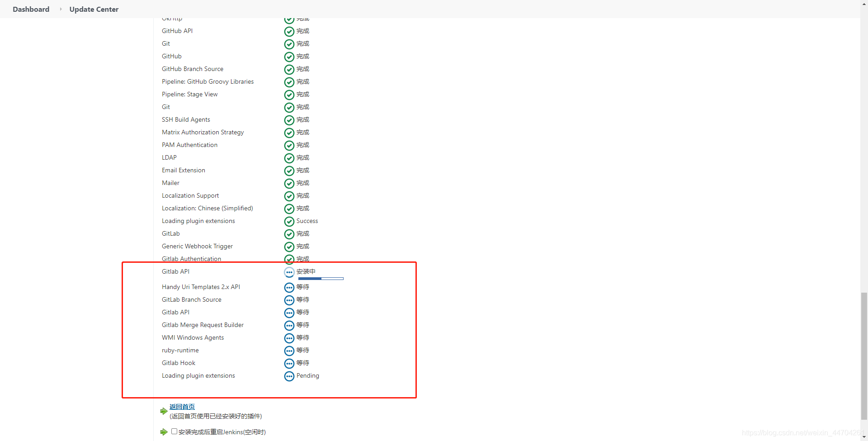The image size is (868, 441).
Task: Click pending icon for Gitlab Merge Request Builder
Action: tap(289, 326)
